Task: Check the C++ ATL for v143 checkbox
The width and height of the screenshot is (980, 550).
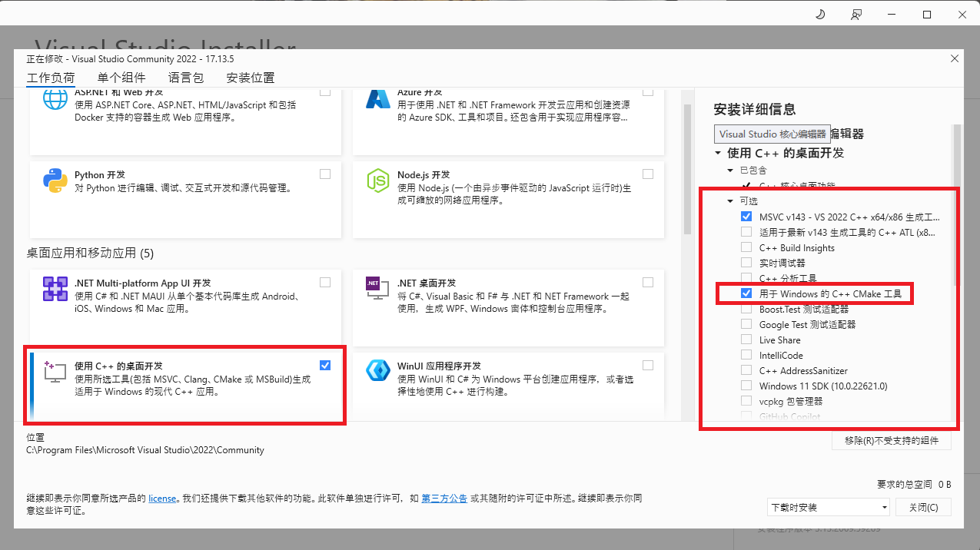Action: (x=746, y=232)
